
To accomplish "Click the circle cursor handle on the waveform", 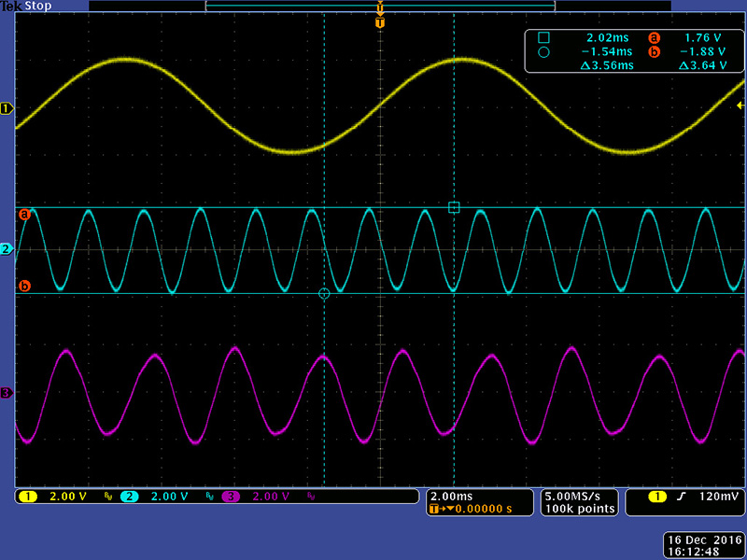I will 324,293.
